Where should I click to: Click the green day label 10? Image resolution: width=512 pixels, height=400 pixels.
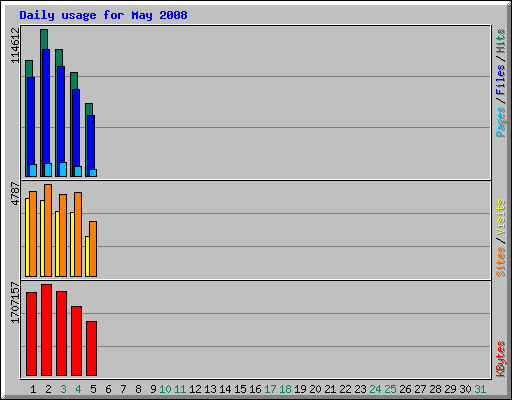165,389
